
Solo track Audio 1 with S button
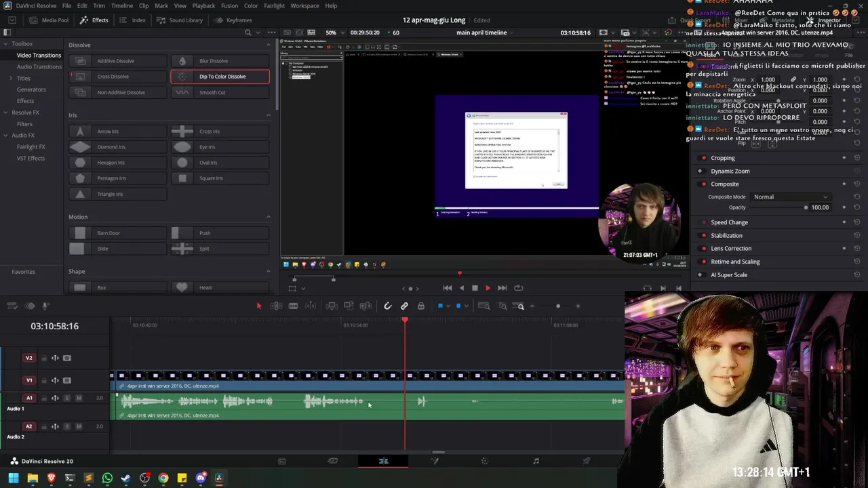[x=66, y=398]
